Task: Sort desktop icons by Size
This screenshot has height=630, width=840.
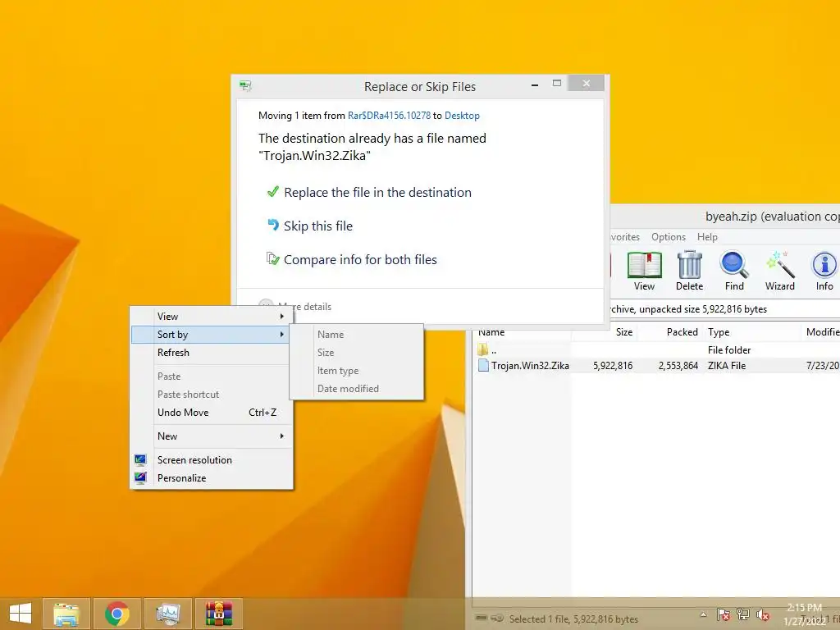Action: point(356,353)
